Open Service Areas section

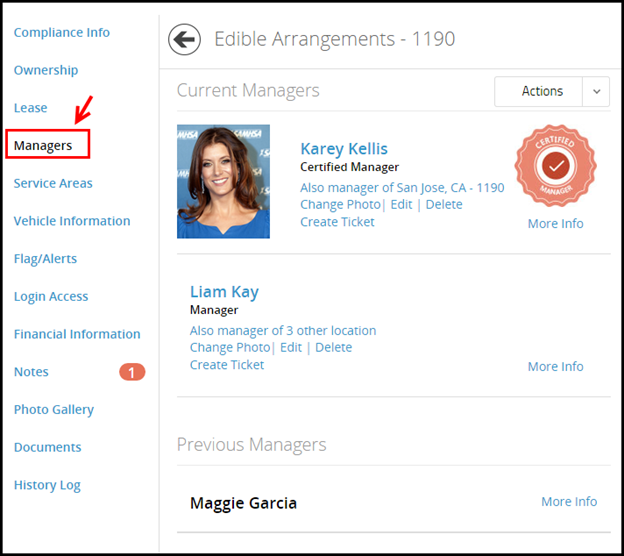[53, 183]
